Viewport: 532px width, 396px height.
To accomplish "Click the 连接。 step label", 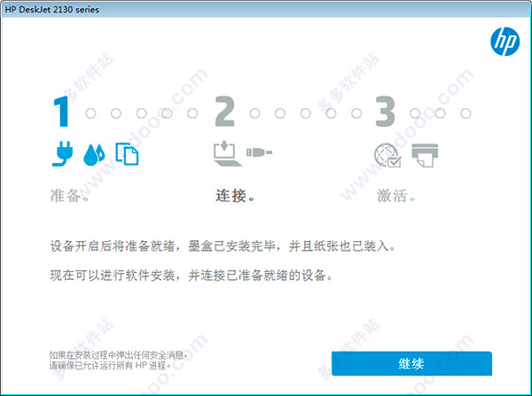I will point(235,196).
